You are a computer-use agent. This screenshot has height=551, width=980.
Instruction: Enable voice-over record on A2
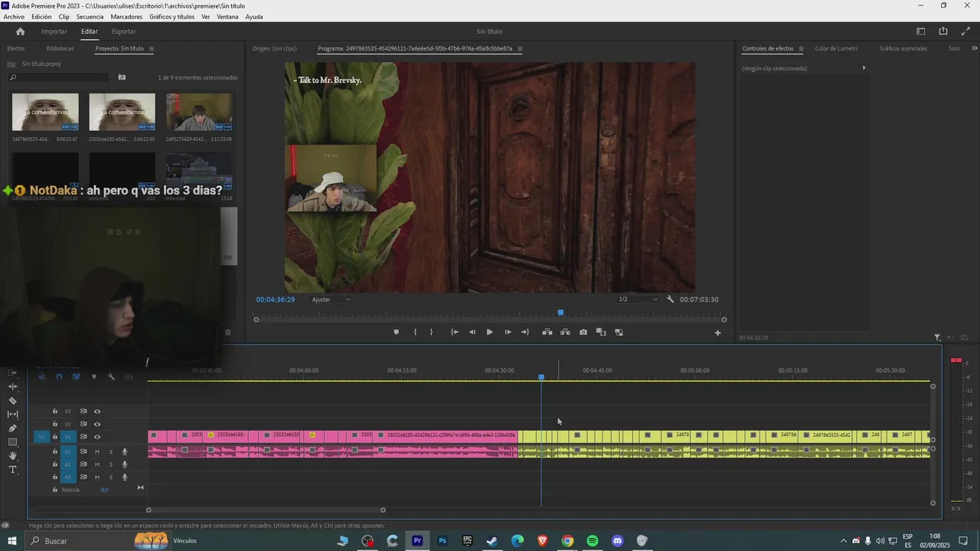(x=124, y=465)
